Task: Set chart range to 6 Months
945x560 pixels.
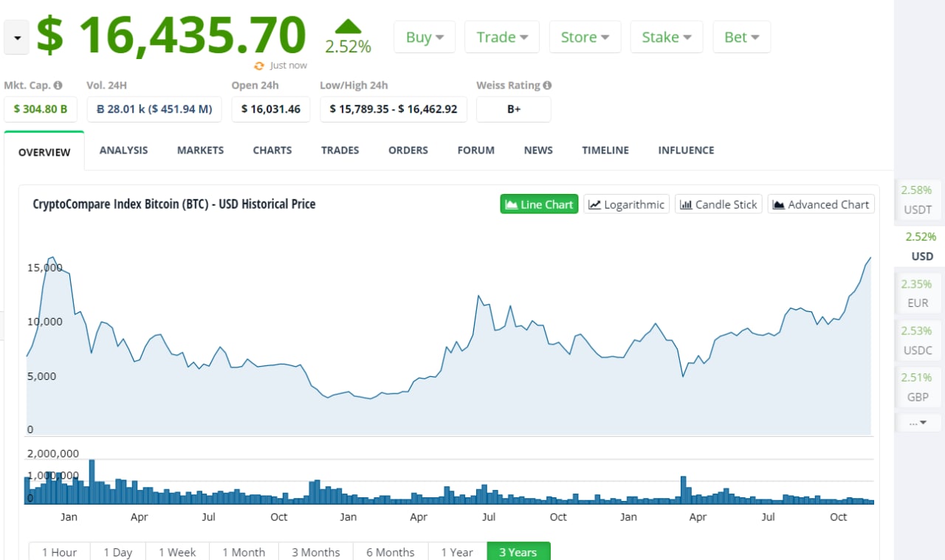Action: coord(391,552)
